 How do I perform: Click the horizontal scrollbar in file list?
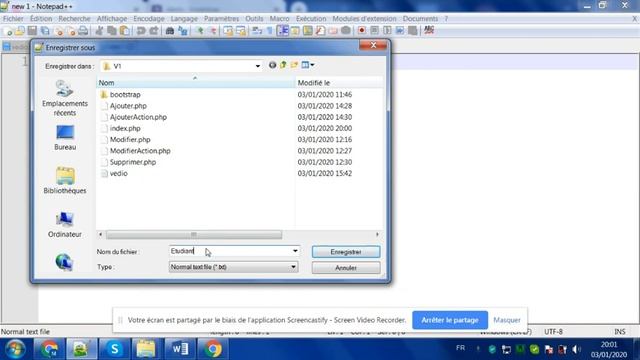(x=194, y=234)
